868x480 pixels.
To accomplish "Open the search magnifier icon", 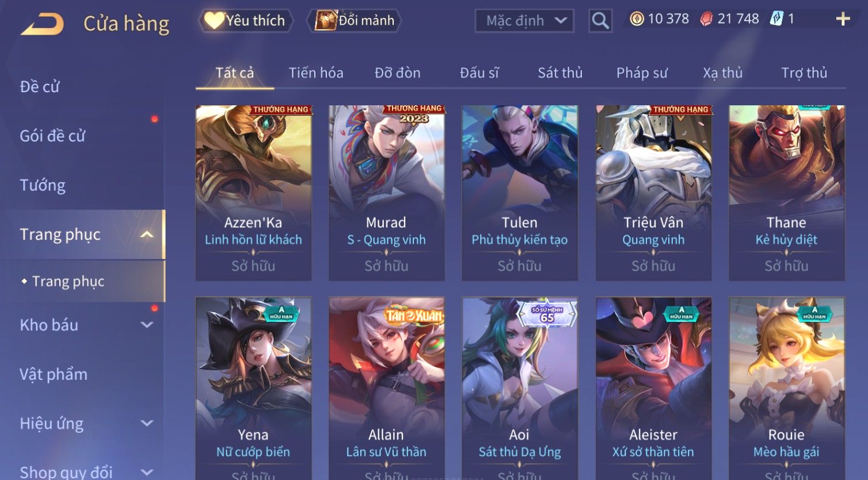I will (600, 21).
